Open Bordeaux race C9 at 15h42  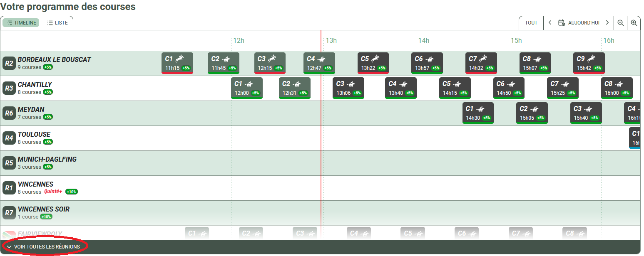589,63
